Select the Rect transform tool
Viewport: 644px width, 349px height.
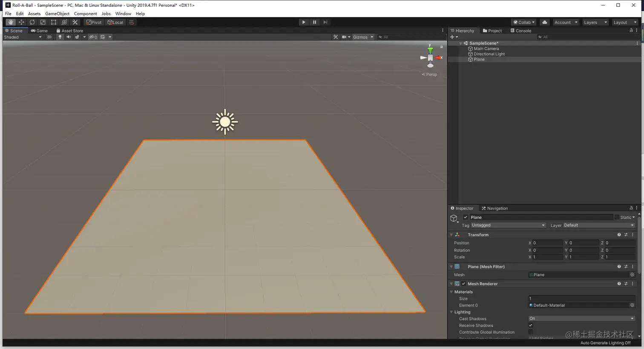tap(54, 22)
